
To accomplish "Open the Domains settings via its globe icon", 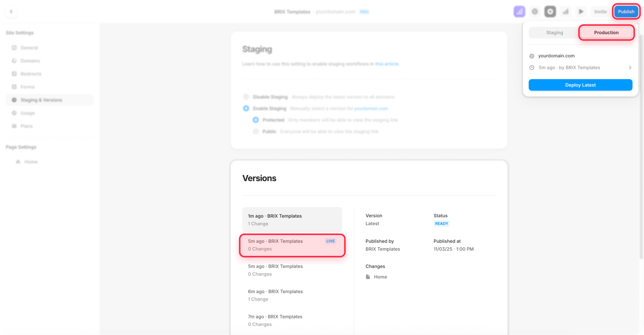I will click(14, 61).
